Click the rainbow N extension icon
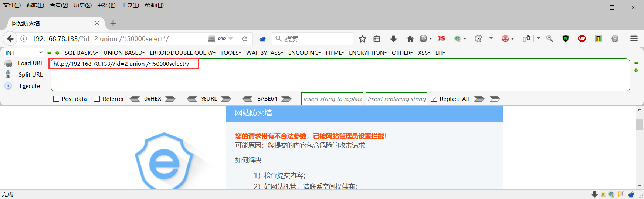This screenshot has width=644, height=199. [x=598, y=38]
